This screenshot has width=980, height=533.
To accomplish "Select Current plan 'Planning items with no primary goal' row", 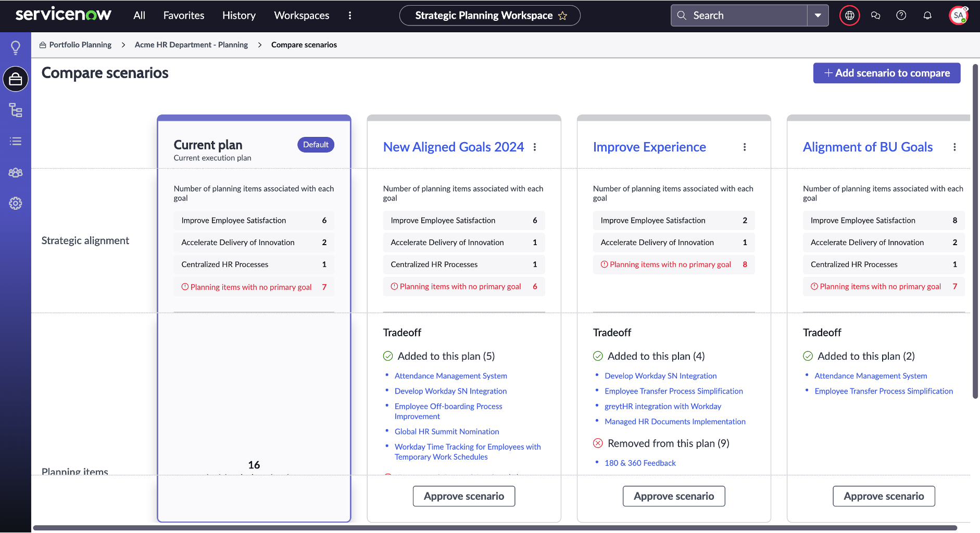I will pyautogui.click(x=254, y=287).
